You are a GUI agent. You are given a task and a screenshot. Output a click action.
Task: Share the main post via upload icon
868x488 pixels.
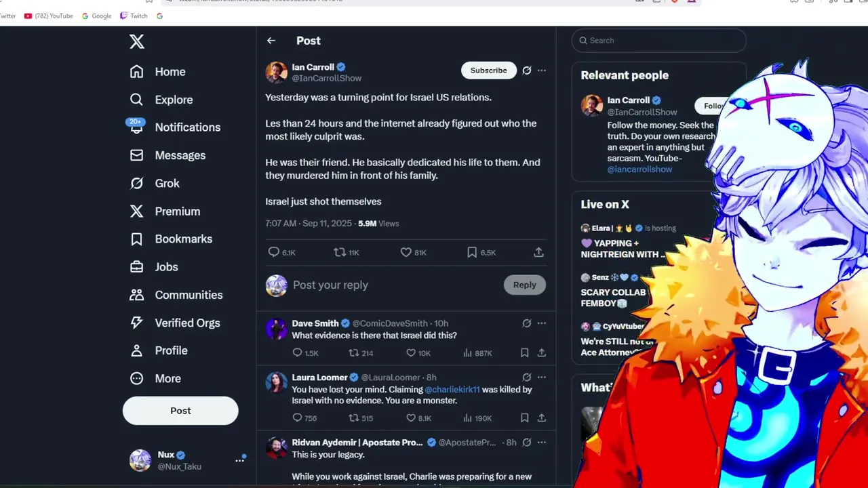coord(538,252)
